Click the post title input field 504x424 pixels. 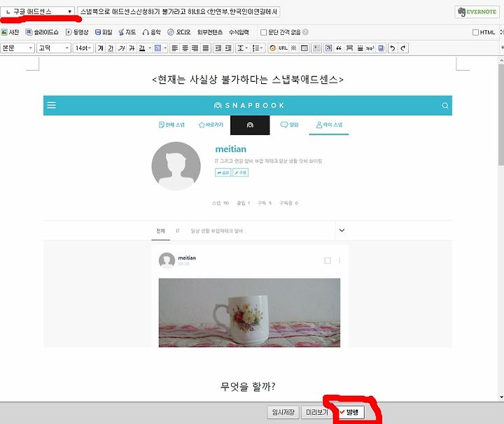pos(178,12)
